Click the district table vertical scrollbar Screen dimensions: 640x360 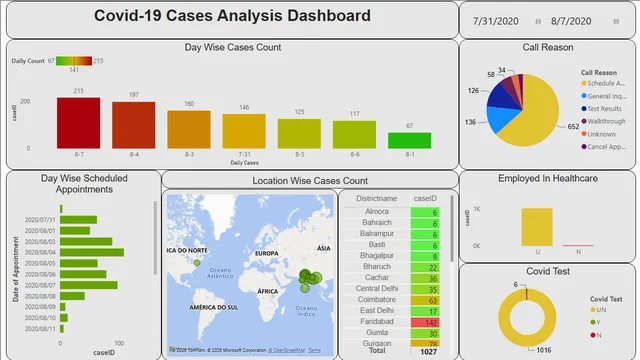point(452,229)
